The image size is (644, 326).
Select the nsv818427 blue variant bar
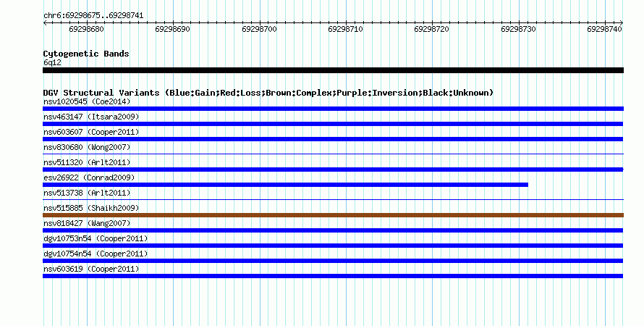pyautogui.click(x=333, y=230)
